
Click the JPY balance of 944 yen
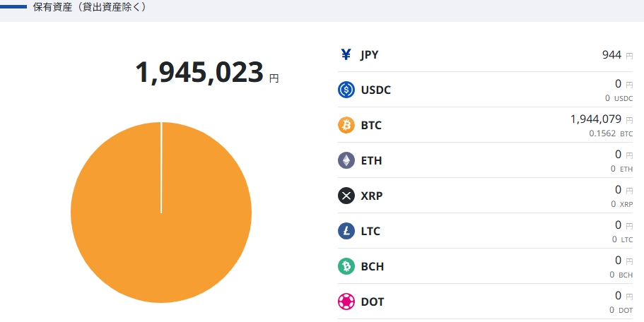(x=611, y=55)
